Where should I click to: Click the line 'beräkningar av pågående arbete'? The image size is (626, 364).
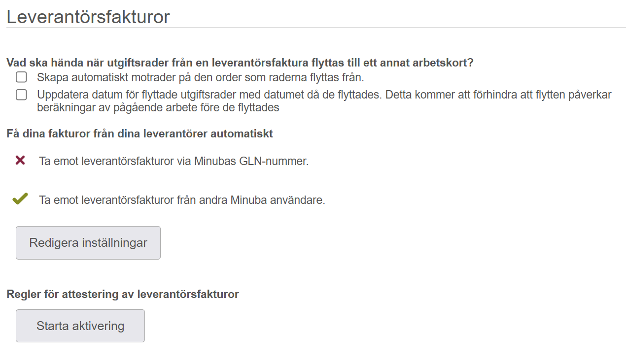[158, 107]
